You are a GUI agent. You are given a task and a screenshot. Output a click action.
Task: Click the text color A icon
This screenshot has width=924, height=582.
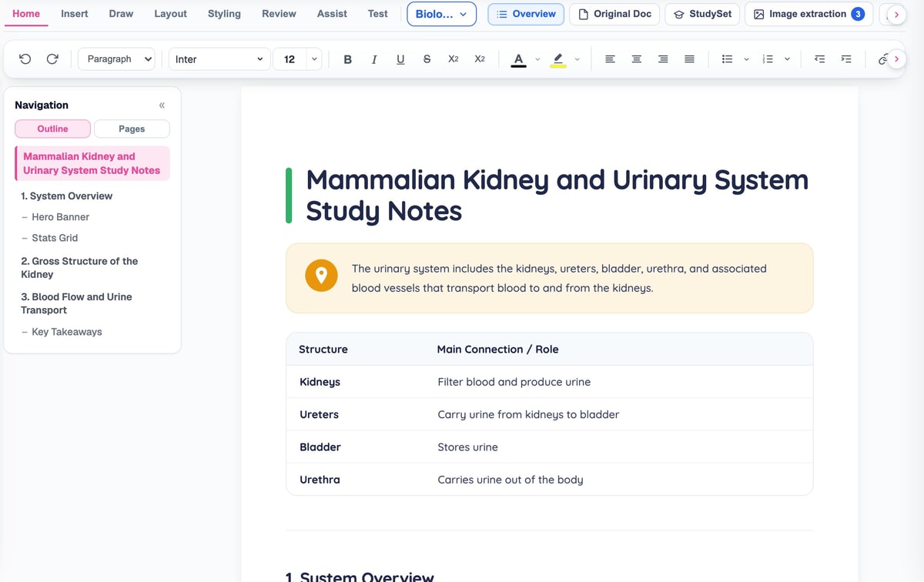click(518, 59)
